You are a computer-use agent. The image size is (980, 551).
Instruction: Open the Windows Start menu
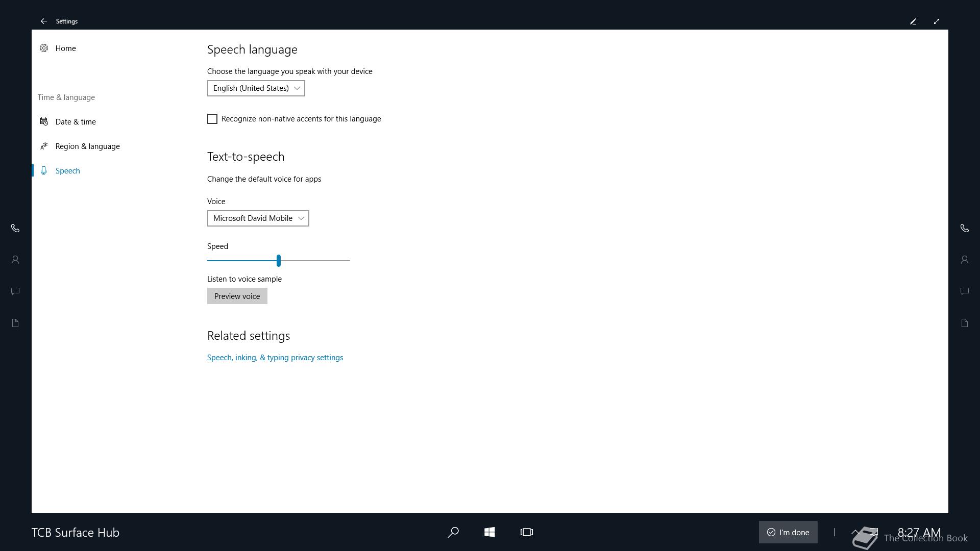[x=489, y=532]
